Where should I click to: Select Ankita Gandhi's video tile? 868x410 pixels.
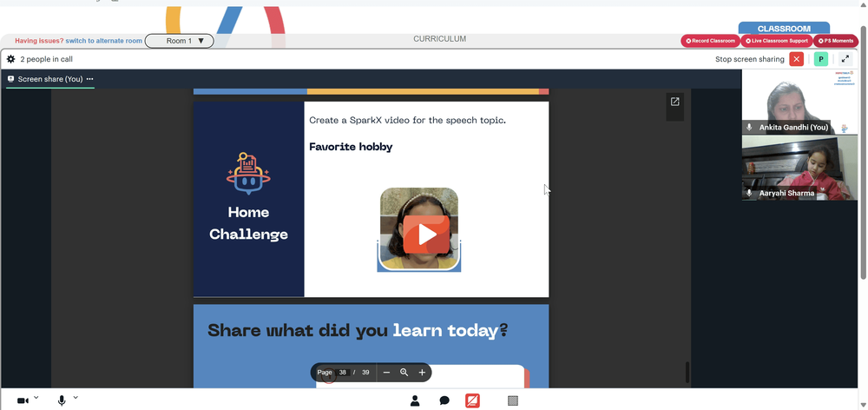799,102
